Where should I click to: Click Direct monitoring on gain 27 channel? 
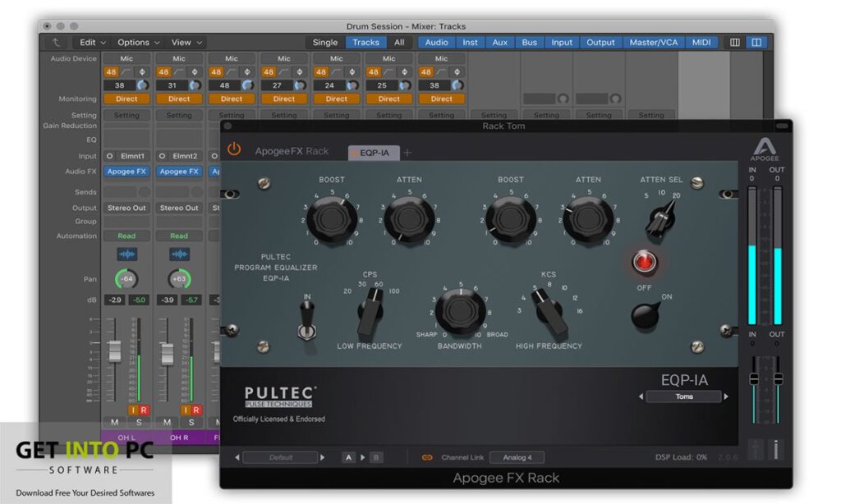click(x=284, y=99)
